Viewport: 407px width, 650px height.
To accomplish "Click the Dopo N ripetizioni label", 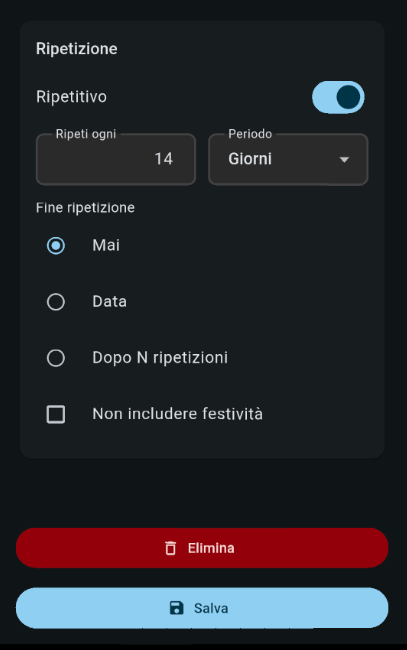I will pos(160,358).
